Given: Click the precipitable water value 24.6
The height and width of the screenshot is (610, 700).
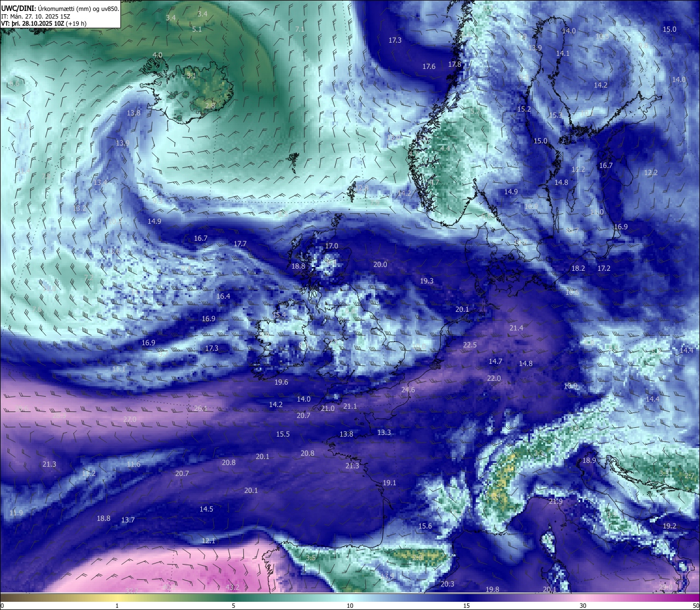Looking at the screenshot, I should [x=408, y=390].
